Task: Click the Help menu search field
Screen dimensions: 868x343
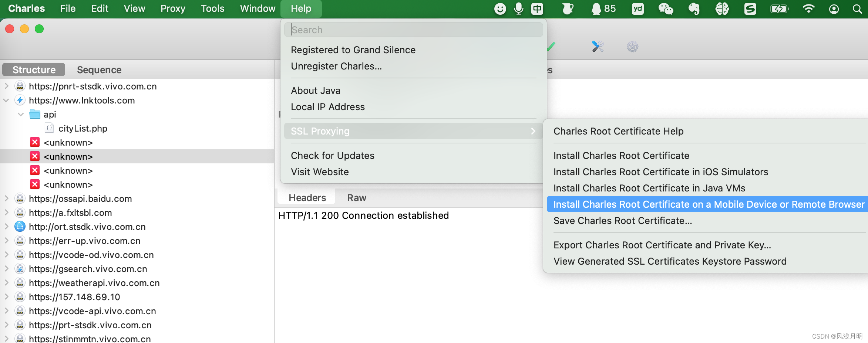Action: pos(413,30)
